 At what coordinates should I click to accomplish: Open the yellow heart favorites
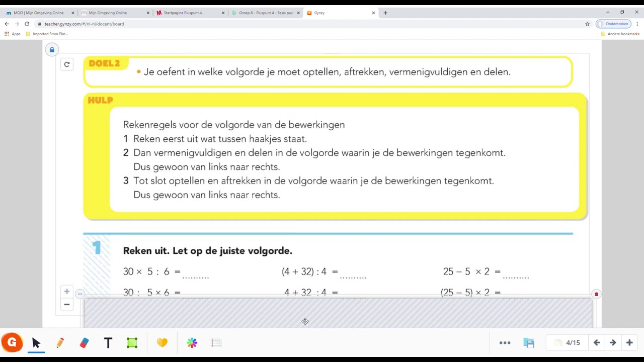coord(162,343)
